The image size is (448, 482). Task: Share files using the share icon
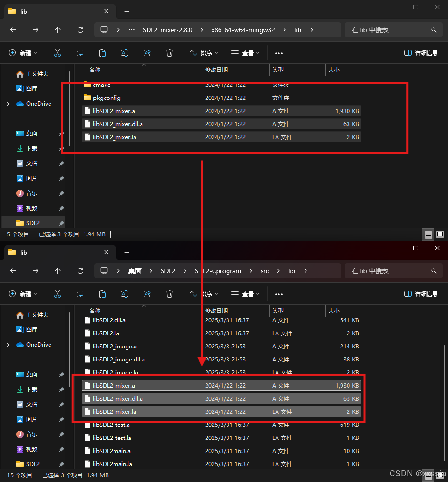pyautogui.click(x=147, y=52)
